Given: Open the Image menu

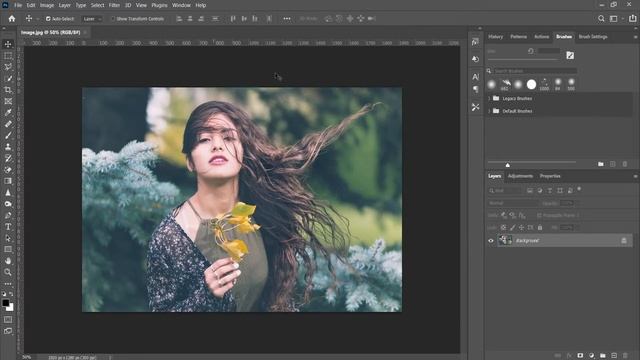Looking at the screenshot, I should coord(47,5).
